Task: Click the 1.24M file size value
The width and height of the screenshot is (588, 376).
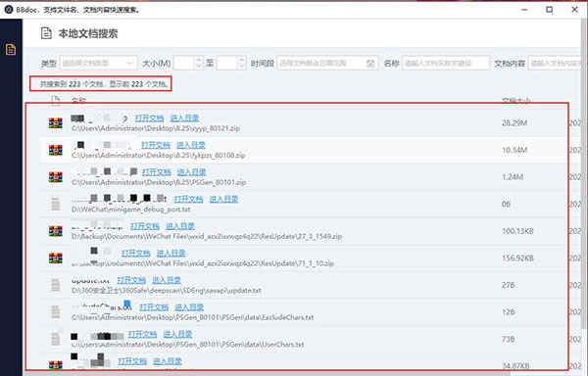Action: pos(513,177)
